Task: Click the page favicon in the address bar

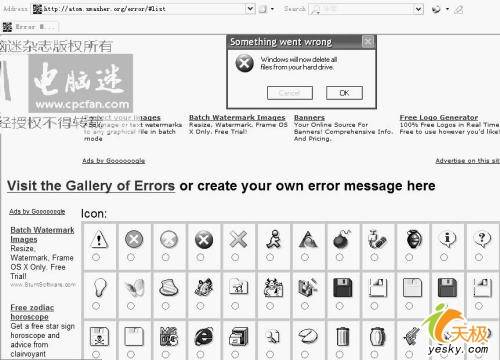Action: pyautogui.click(x=37, y=9)
